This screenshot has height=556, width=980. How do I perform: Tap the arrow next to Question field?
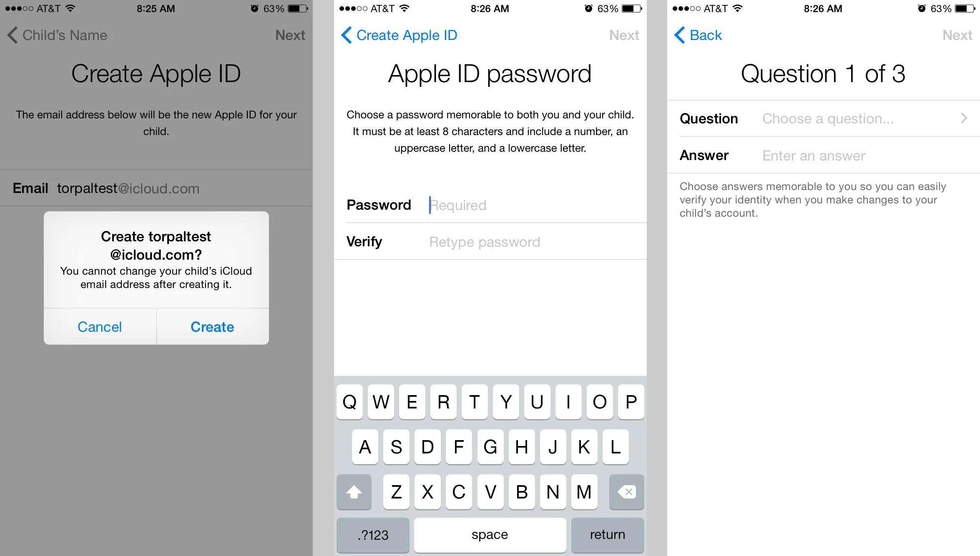(x=967, y=119)
